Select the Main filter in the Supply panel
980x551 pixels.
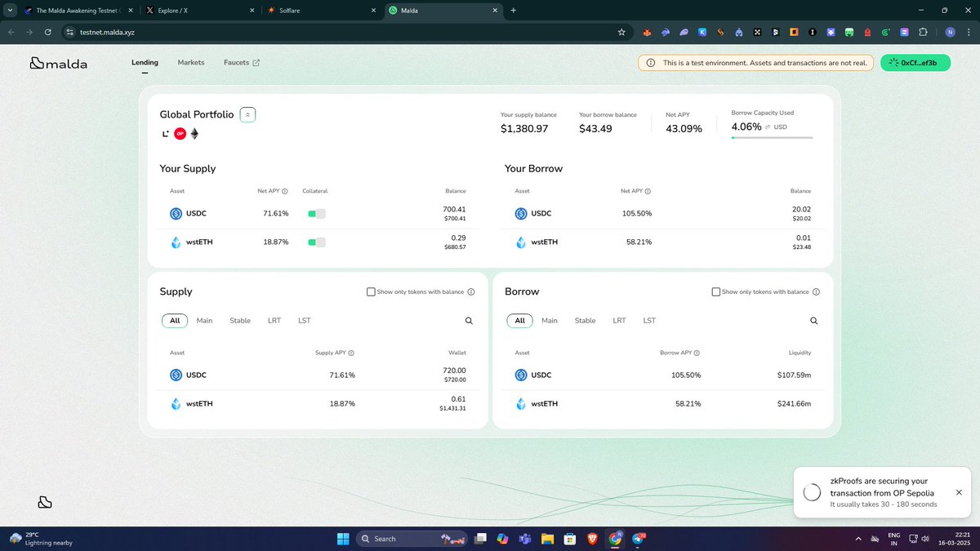tap(204, 321)
